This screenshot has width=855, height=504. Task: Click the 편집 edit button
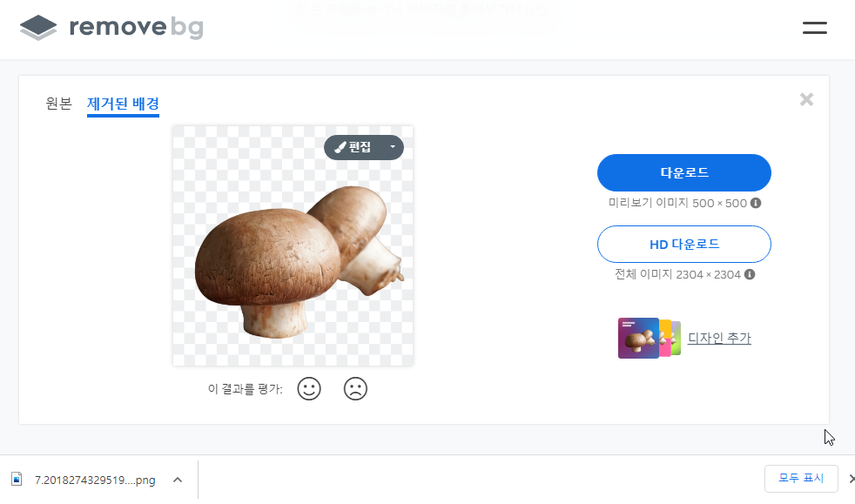click(x=353, y=147)
